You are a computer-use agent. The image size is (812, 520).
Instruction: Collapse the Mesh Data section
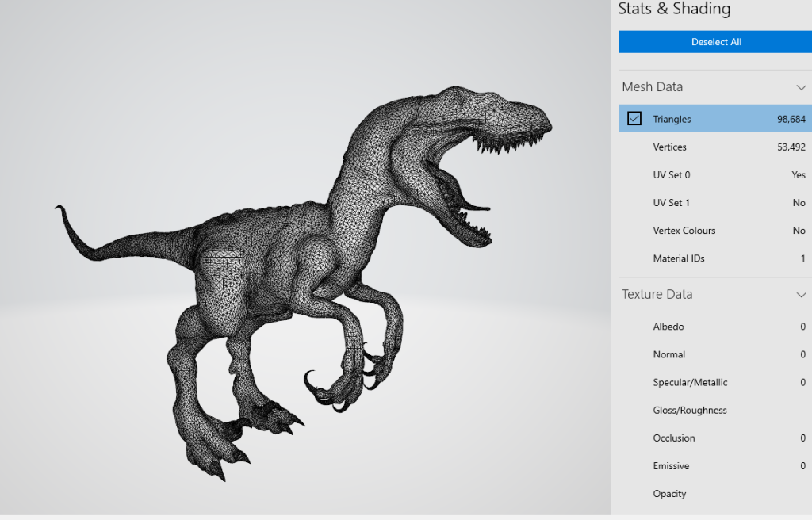pos(801,87)
